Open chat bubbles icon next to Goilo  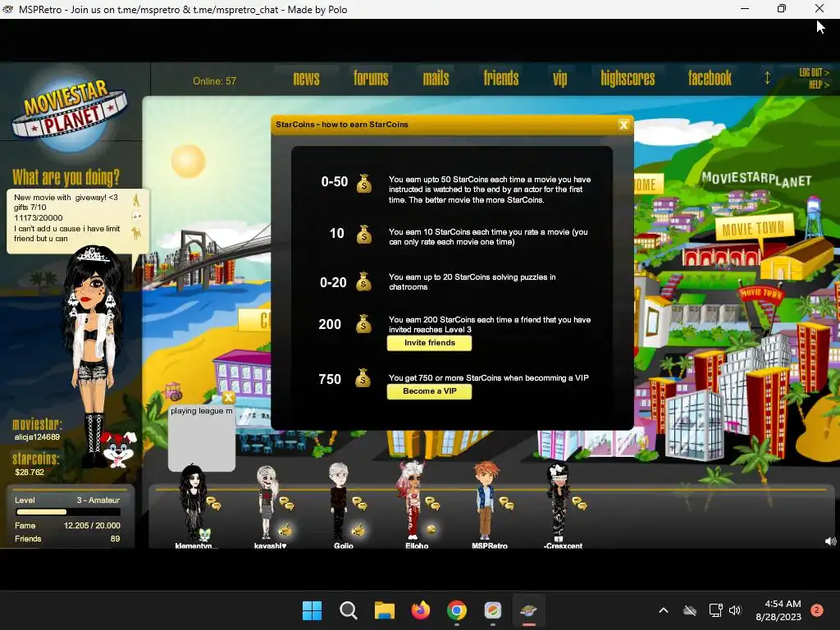pyautogui.click(x=359, y=504)
